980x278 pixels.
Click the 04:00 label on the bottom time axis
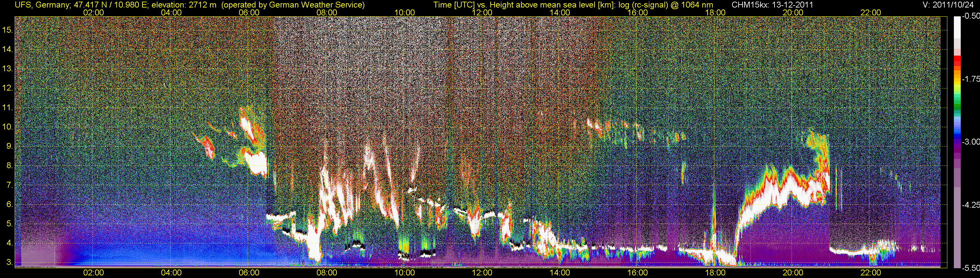click(171, 273)
